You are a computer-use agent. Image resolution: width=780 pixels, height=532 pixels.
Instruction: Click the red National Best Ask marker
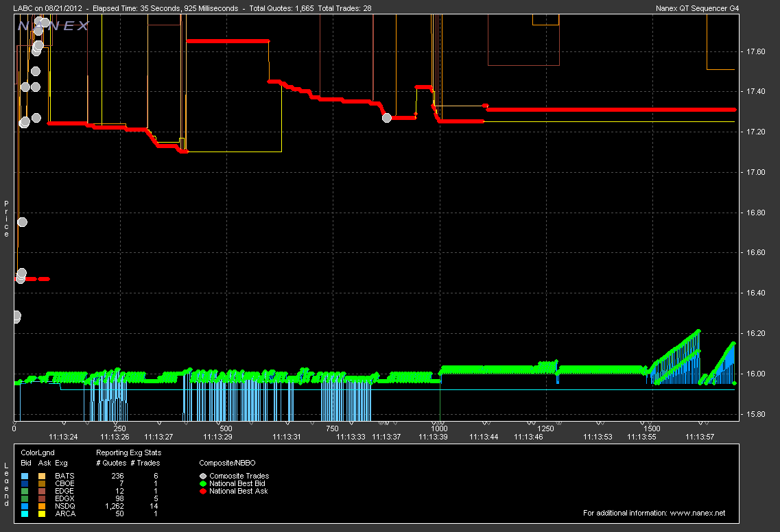(203, 491)
